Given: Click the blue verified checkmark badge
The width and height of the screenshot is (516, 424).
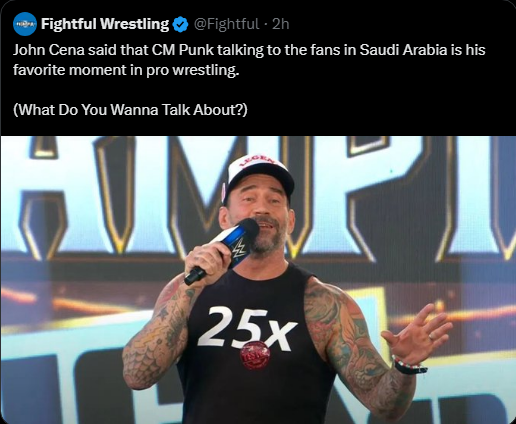Looking at the screenshot, I should [x=181, y=25].
